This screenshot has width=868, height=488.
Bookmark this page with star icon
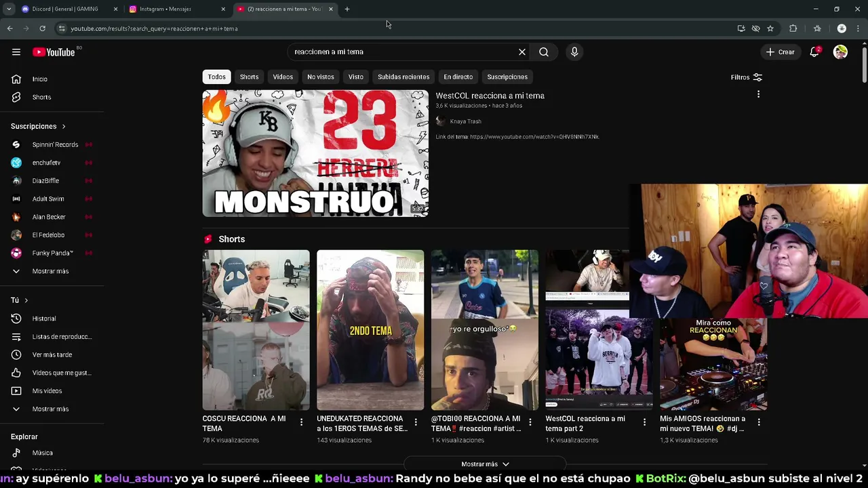770,28
